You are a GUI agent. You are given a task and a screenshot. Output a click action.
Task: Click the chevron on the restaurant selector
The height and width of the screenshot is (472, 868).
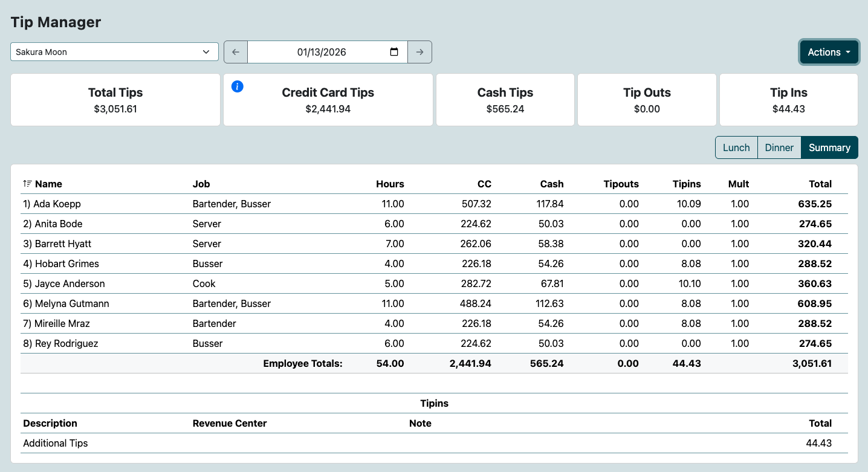click(x=206, y=52)
